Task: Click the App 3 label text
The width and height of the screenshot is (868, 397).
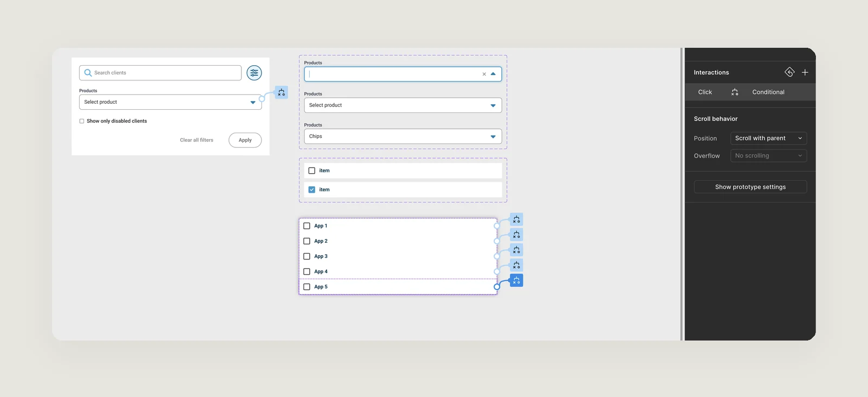Action: click(321, 256)
